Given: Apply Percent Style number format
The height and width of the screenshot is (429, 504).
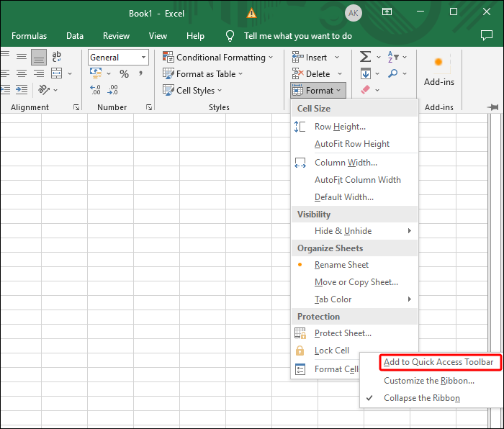Looking at the screenshot, I should click(124, 73).
